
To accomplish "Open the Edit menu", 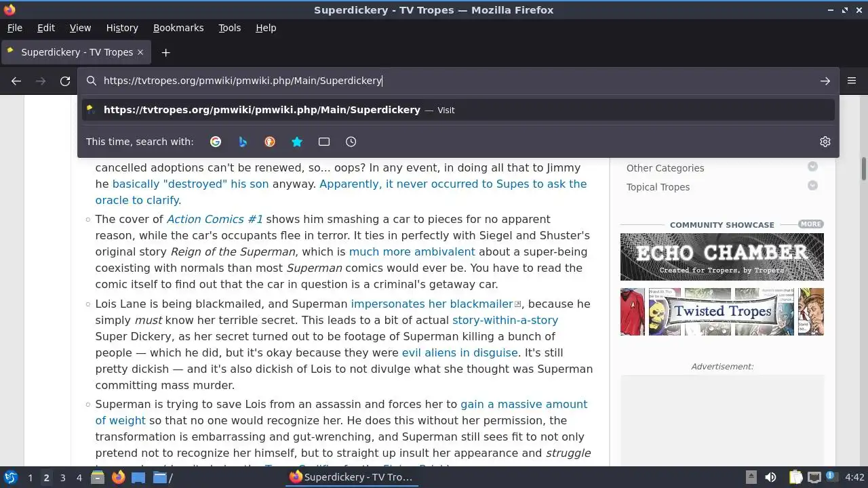I will [46, 28].
